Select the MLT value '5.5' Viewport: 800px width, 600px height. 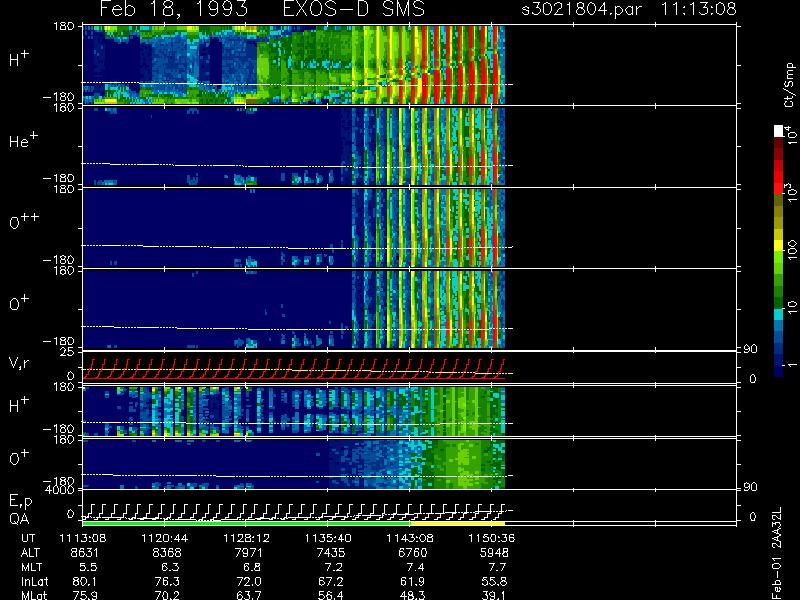(88, 567)
